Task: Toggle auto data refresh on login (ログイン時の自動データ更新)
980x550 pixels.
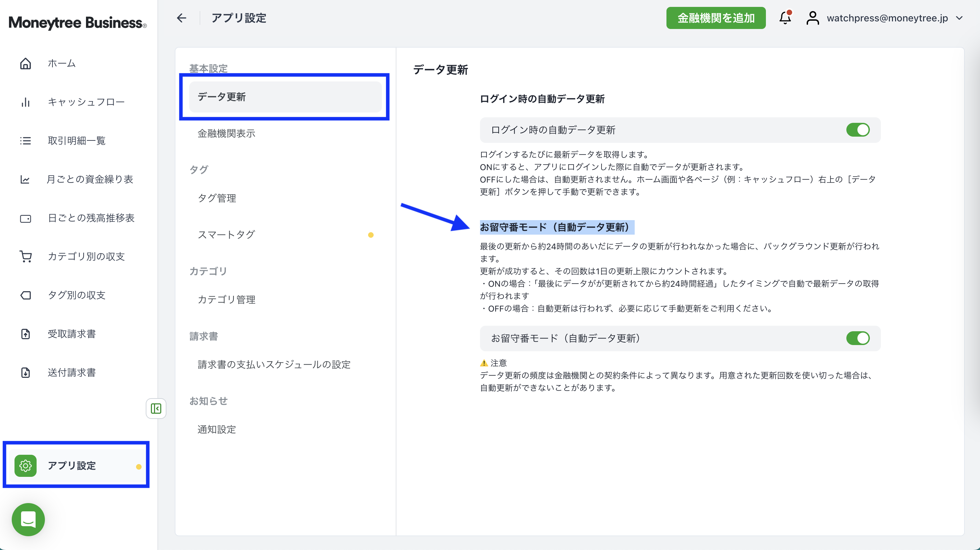Action: [857, 130]
